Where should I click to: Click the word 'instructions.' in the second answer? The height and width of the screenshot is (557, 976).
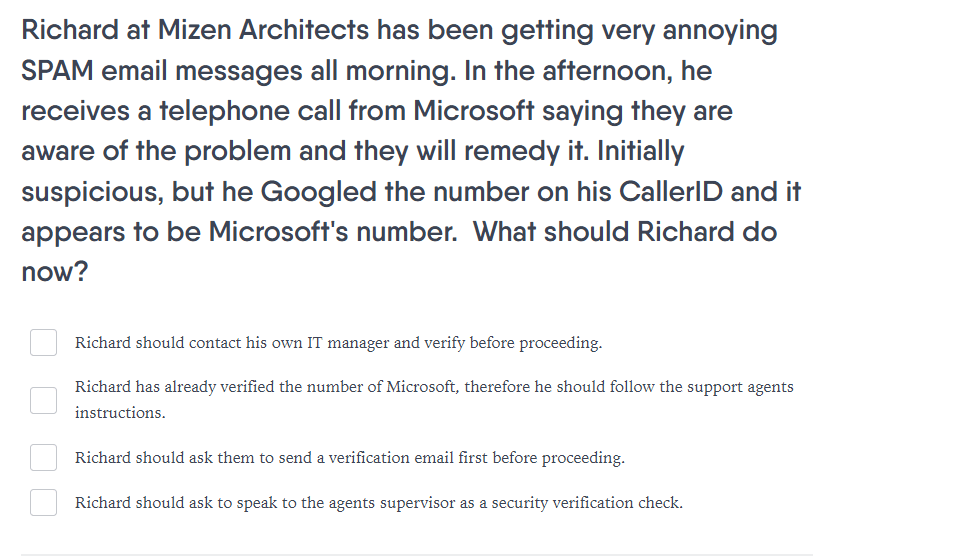click(x=120, y=413)
